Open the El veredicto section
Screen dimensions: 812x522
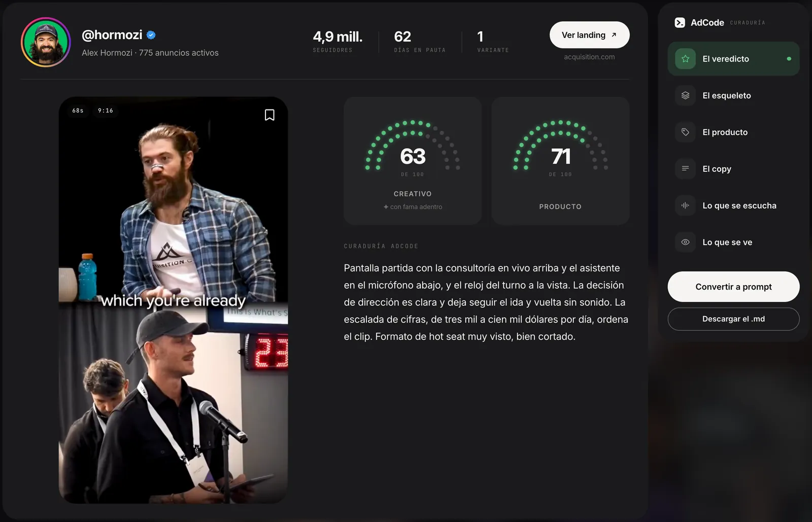(x=733, y=59)
